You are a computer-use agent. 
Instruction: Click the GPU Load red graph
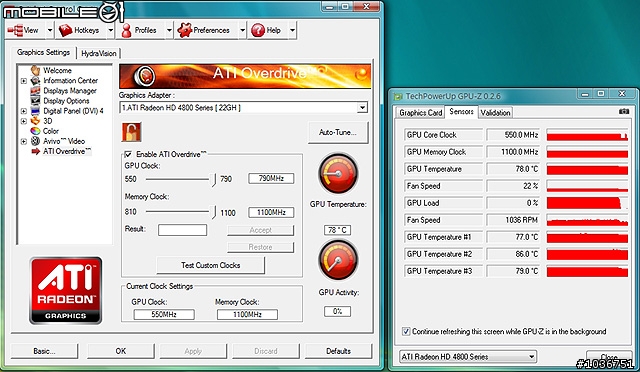(x=587, y=203)
